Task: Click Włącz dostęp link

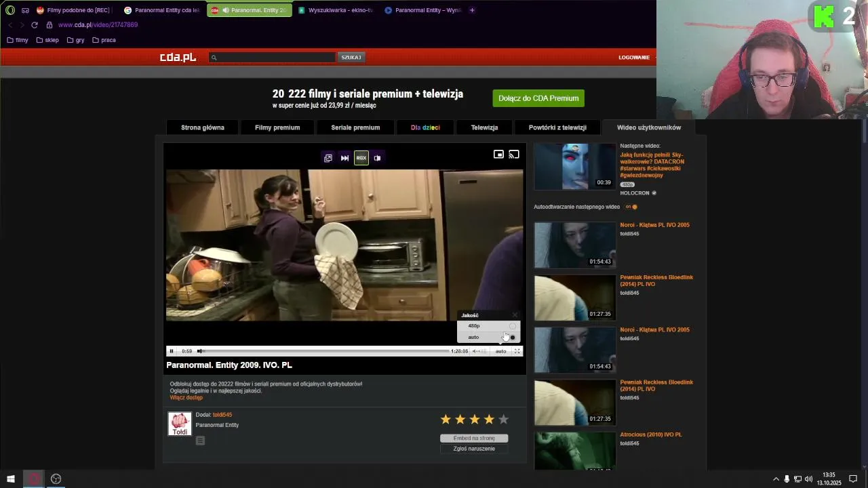Action: tap(186, 398)
